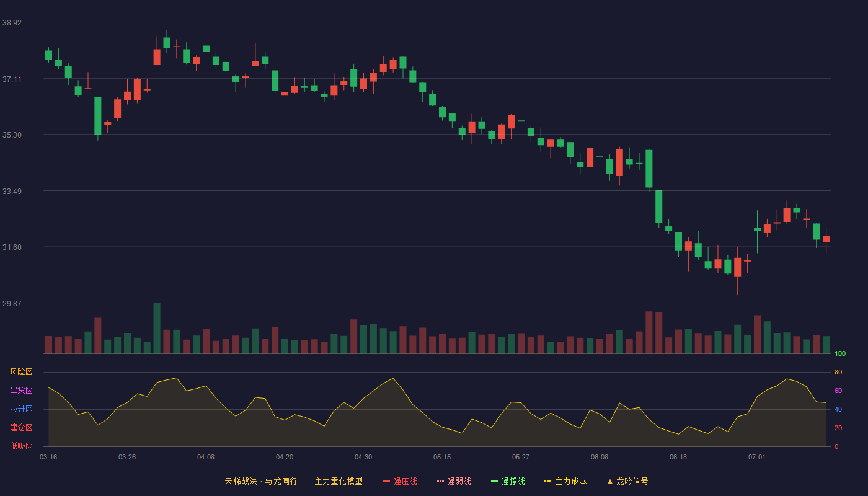Click the last red candlestick on the chart

pyautogui.click(x=826, y=239)
